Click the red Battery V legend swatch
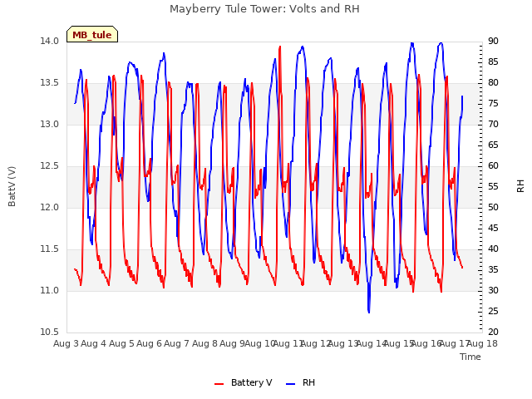 point(219,384)
